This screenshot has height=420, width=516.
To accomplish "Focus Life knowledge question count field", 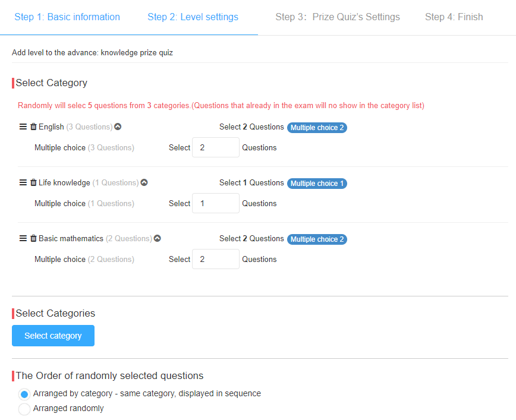I will [x=216, y=203].
